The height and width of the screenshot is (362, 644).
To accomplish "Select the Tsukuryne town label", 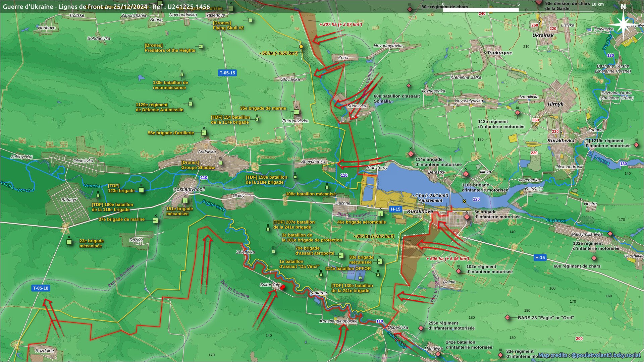I will click(500, 53).
